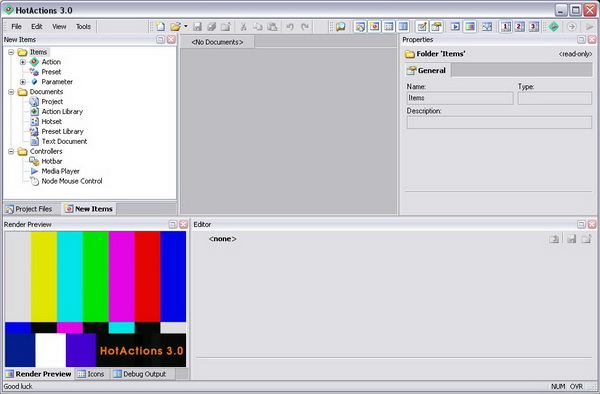Click the Media Player toolbar icon
The height and width of the screenshot is (394, 600).
click(x=455, y=26)
